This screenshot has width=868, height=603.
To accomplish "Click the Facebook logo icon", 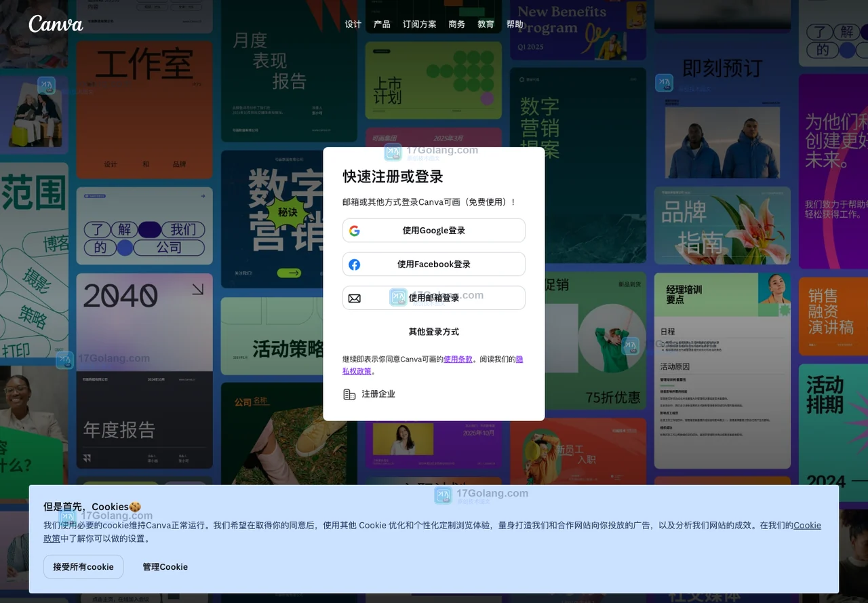I will pyautogui.click(x=354, y=265).
